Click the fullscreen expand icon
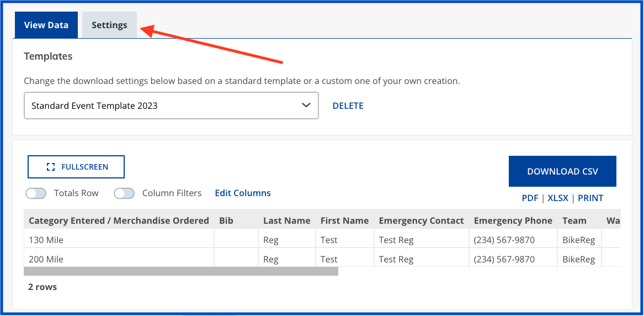Screen dimensions: 644x316 click(51, 167)
